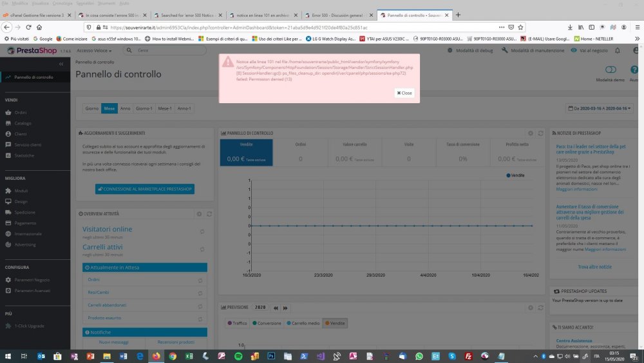
Task: Click Connessione al Marketplace PrestaShop button
Action: (x=144, y=189)
